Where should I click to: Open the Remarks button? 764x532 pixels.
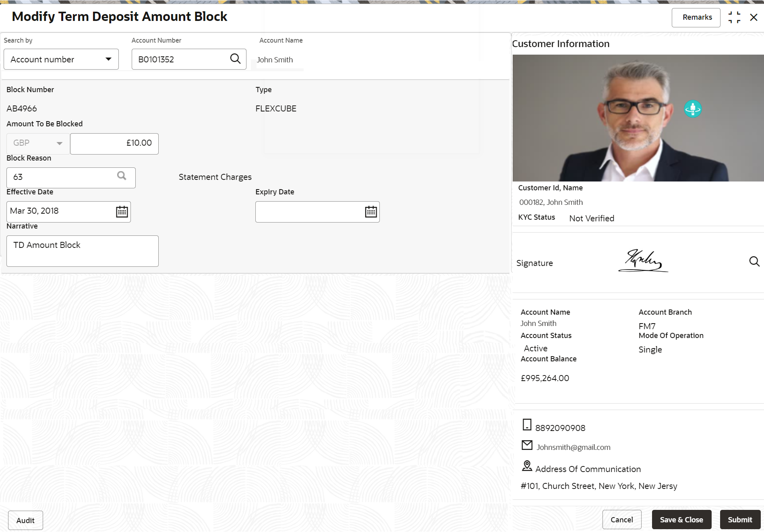pos(696,17)
